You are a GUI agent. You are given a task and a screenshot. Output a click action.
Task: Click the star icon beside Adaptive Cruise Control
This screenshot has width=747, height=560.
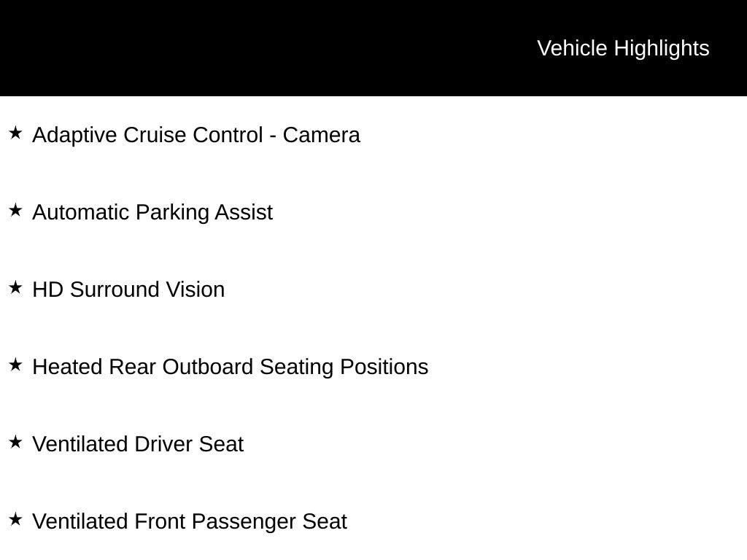15,133
